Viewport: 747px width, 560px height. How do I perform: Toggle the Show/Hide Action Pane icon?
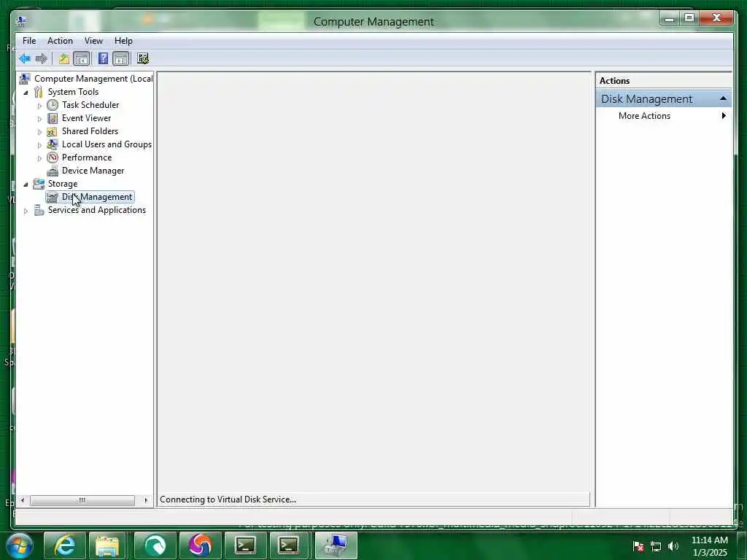click(x=121, y=58)
